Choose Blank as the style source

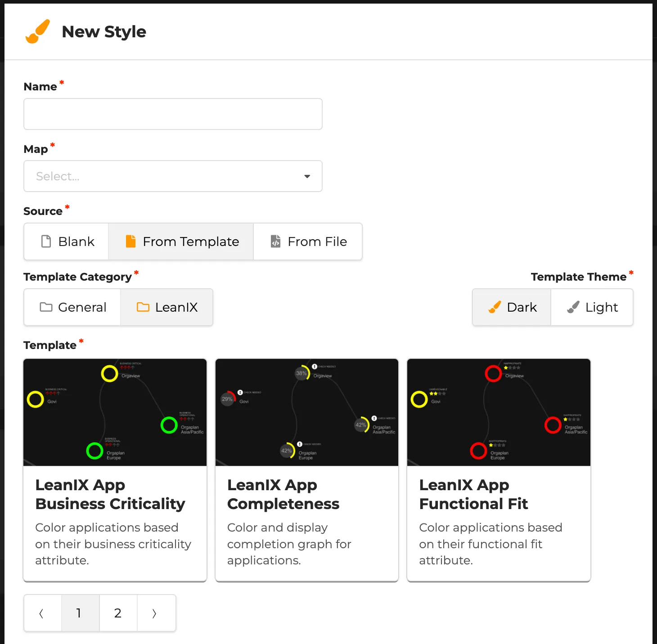click(x=66, y=241)
